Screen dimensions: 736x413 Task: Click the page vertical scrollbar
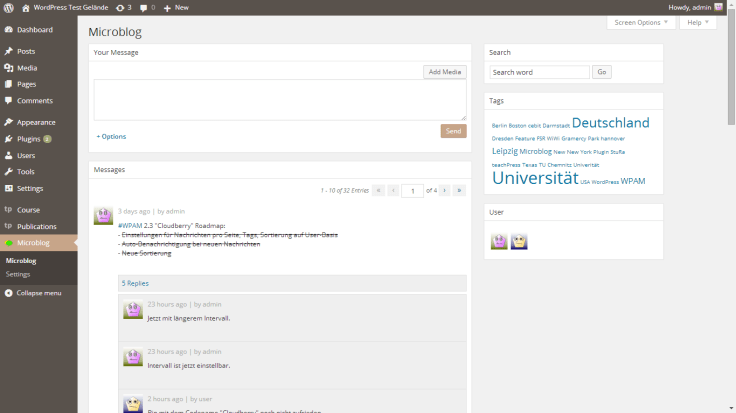[731, 66]
